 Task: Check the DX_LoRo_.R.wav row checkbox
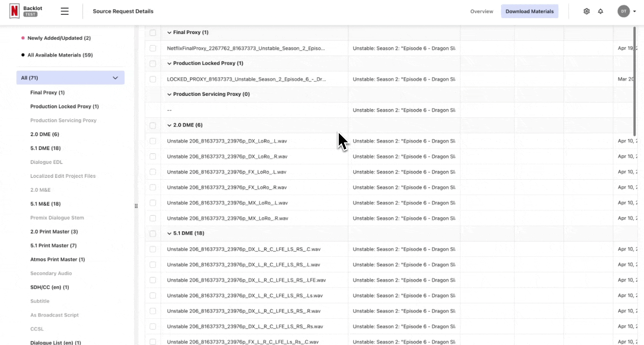pos(153,156)
